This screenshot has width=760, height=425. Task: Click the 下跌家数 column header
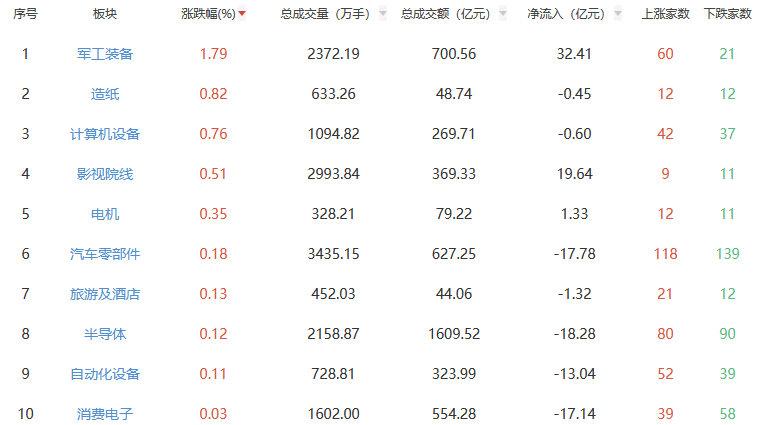tap(727, 14)
